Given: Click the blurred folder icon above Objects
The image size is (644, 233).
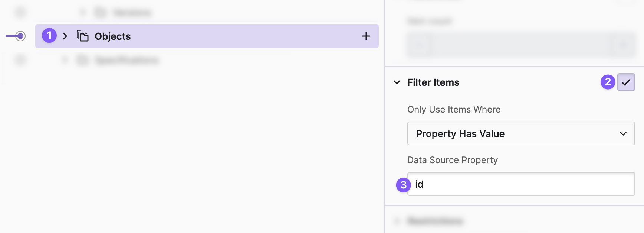Looking at the screenshot, I should (101, 13).
